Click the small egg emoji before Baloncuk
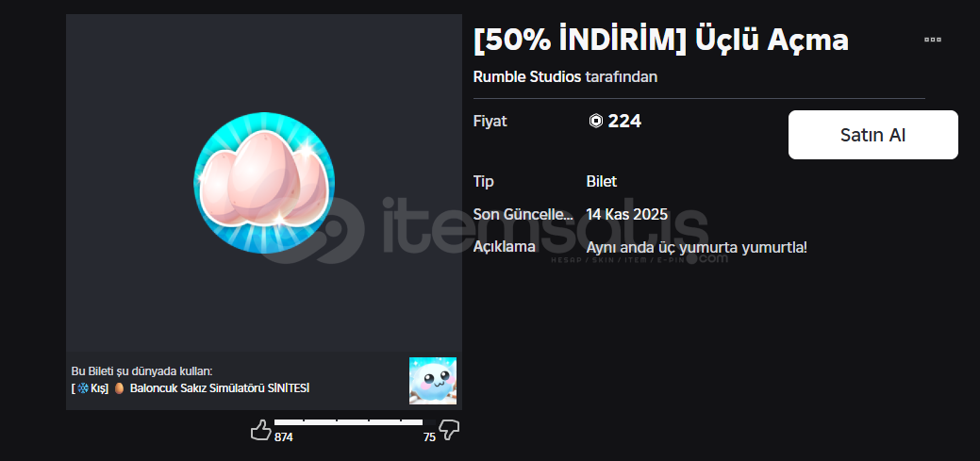The width and height of the screenshot is (980, 461). pos(119,388)
